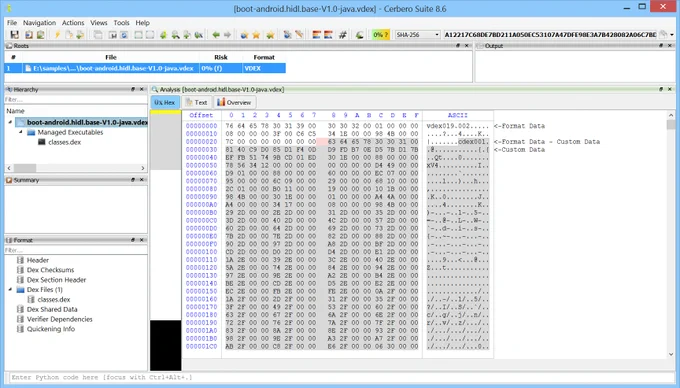
Task: Select Dex Section Header entry
Action: (56, 280)
